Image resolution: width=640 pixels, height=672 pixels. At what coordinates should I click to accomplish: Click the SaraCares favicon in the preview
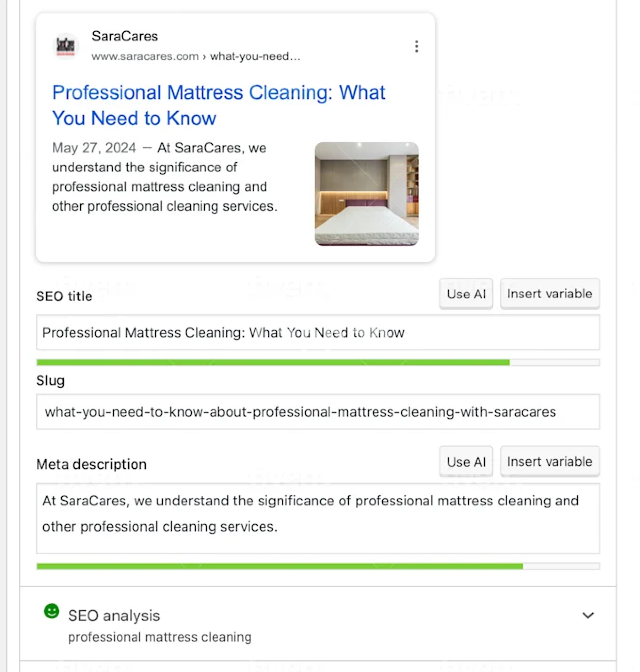(x=66, y=46)
